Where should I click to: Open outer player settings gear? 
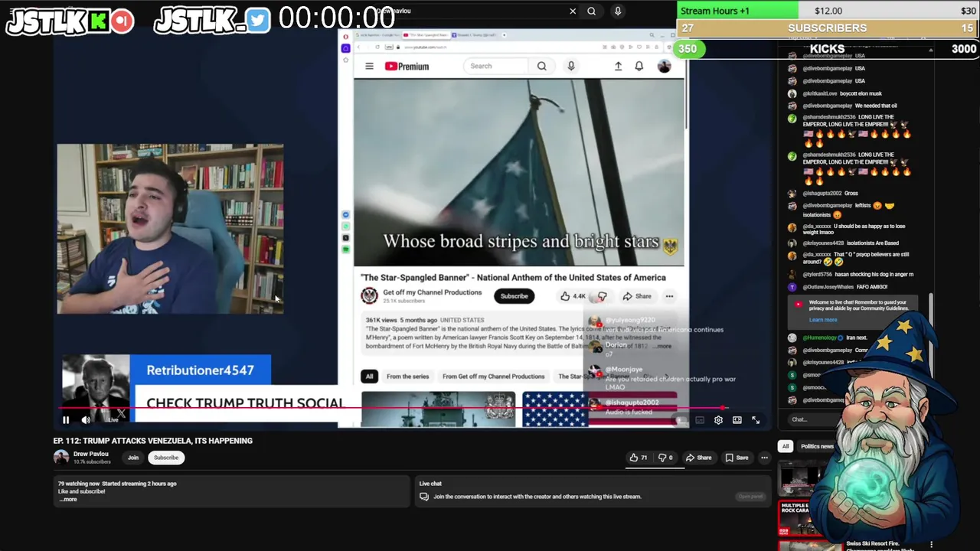click(718, 420)
